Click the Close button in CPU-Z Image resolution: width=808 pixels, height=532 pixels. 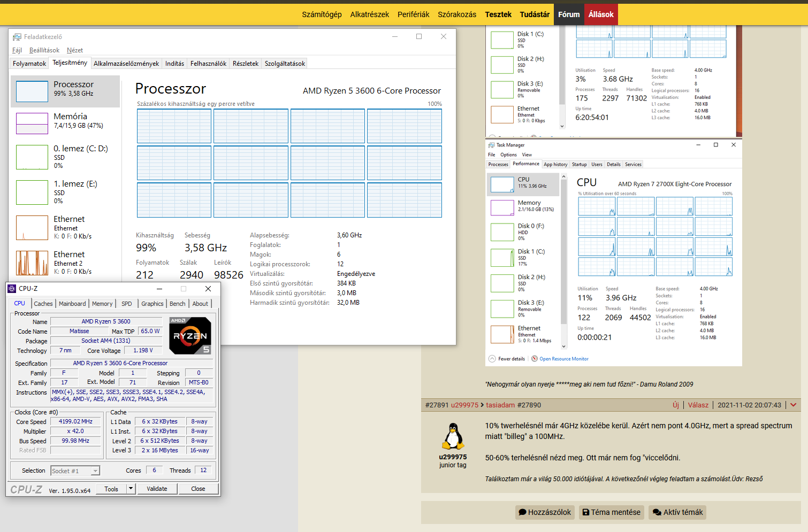pyautogui.click(x=198, y=489)
